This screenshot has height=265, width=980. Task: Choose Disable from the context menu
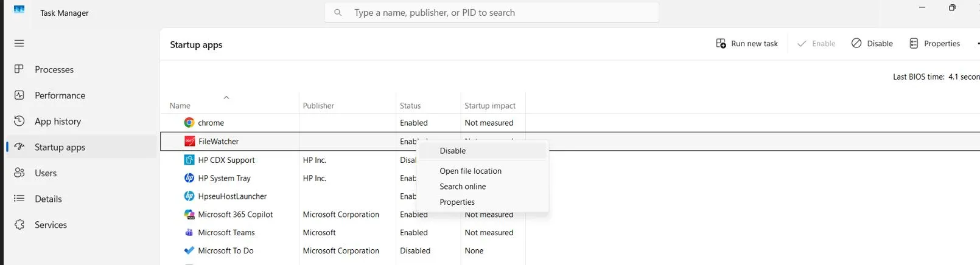coord(483,151)
